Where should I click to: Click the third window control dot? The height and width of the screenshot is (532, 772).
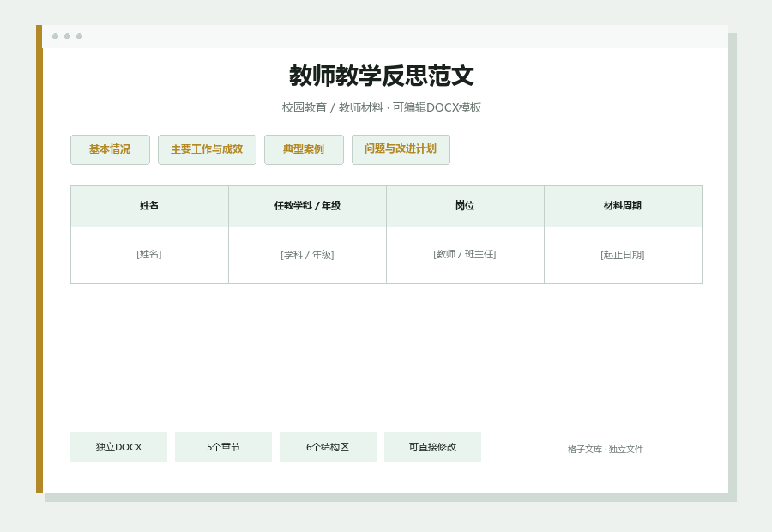(x=79, y=36)
